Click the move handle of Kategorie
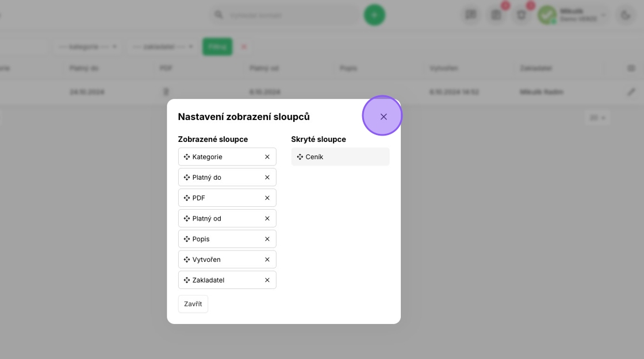 (186, 157)
